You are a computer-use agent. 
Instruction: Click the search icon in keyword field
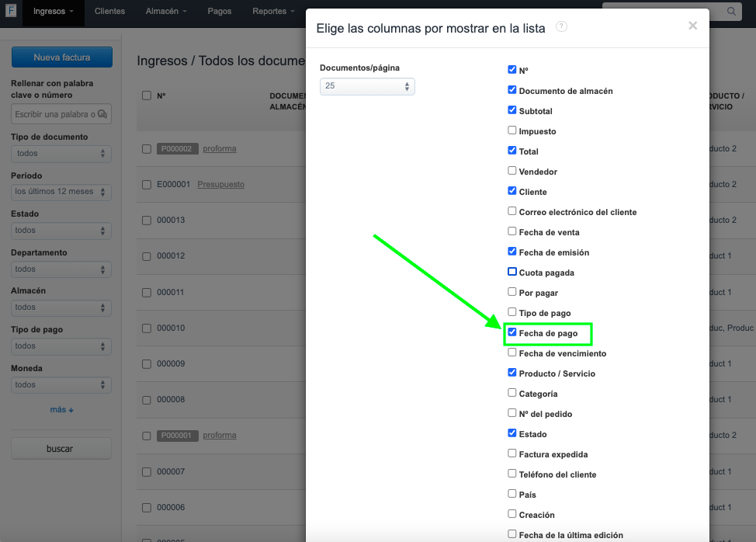click(102, 114)
